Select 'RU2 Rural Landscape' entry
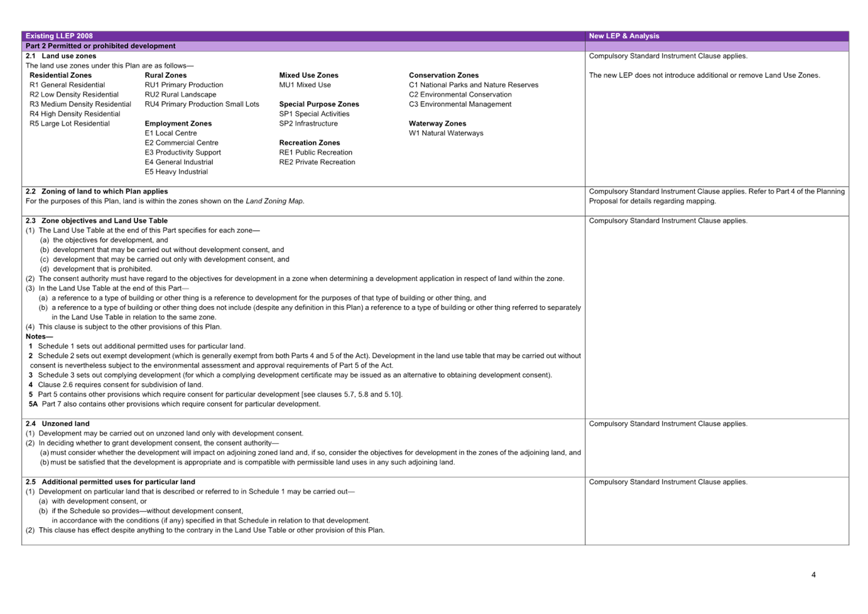This screenshot has width=868, height=614. click(180, 95)
